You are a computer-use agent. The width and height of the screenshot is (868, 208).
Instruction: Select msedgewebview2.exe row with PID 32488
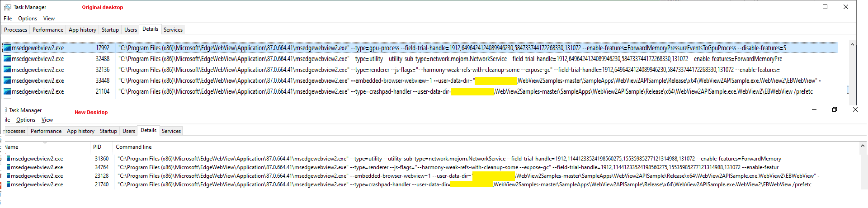point(420,58)
